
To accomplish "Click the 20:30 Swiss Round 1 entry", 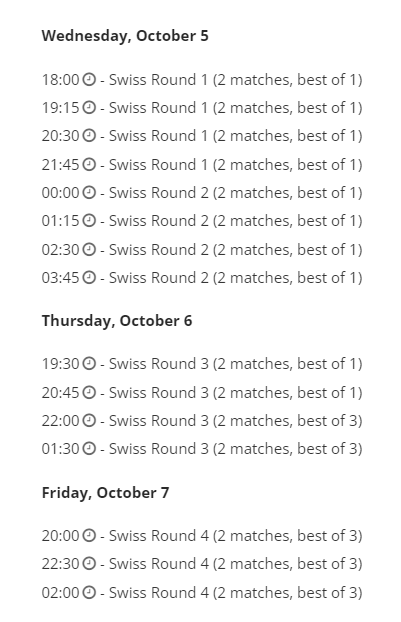I will coord(202,136).
